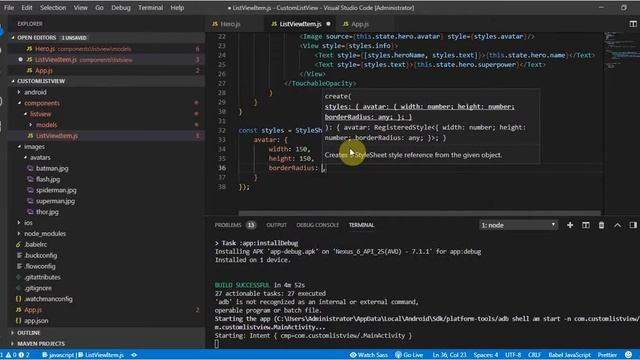The height and width of the screenshot is (360, 640).
Task: Open the terminal selector dropdown '1: node'
Action: point(518,225)
